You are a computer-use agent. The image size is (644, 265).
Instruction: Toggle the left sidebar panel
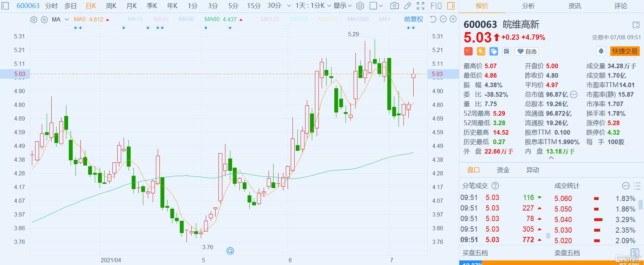5,6
